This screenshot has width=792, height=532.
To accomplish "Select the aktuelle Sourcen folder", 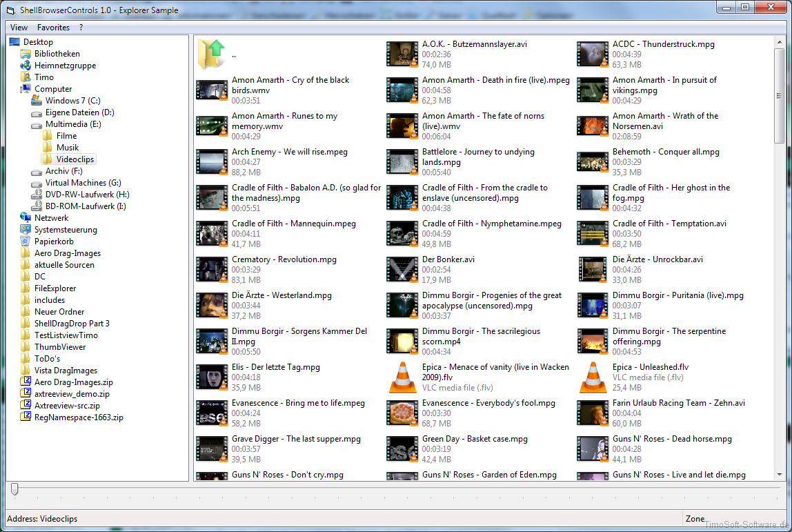I will point(64,265).
